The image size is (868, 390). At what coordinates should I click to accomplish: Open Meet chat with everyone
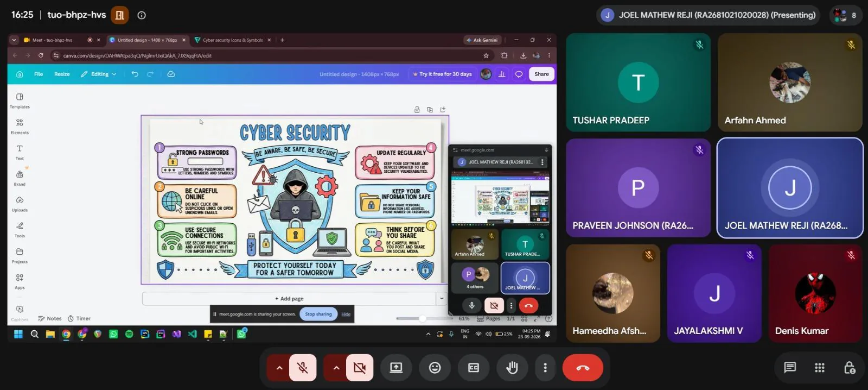(x=790, y=368)
